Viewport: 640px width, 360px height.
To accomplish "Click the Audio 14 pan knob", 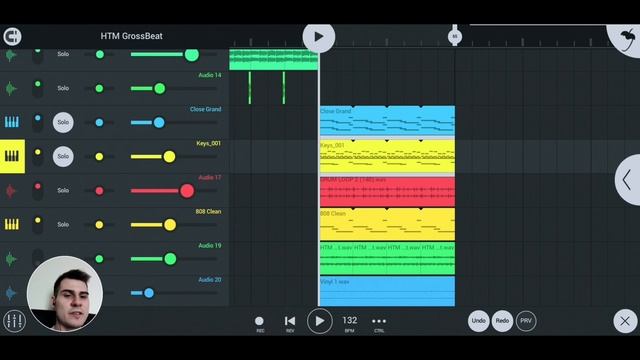I will (x=99, y=88).
